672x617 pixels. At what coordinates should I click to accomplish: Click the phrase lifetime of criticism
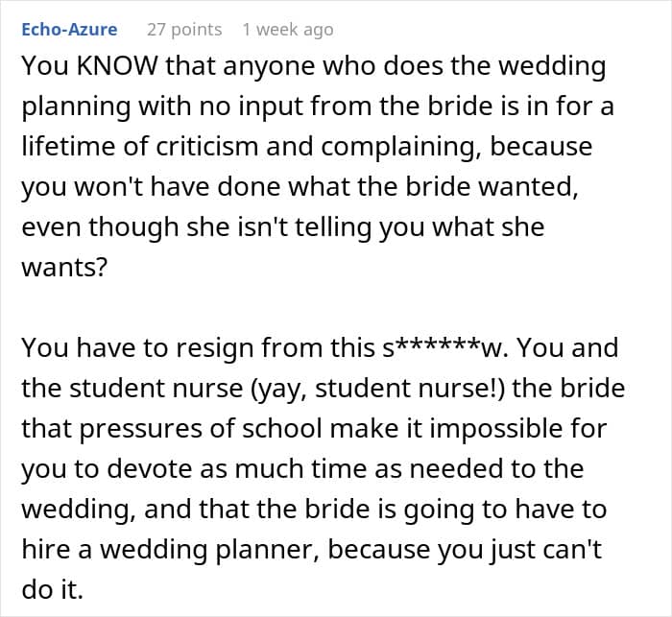[140, 146]
